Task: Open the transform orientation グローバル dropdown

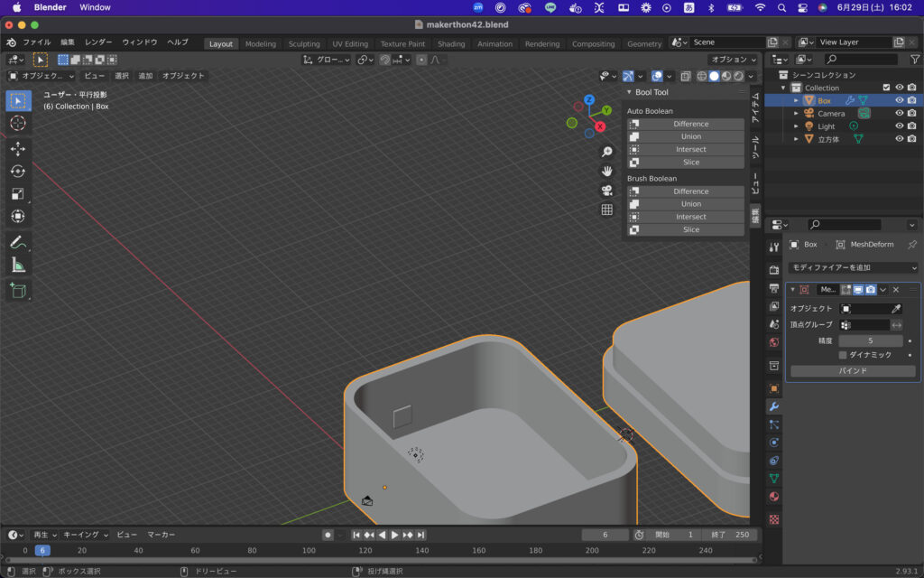Action: coord(328,60)
